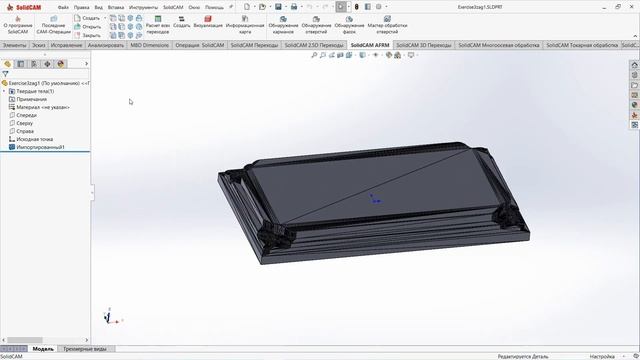Click Расчет всех переходов icon
The image size is (640, 360).
tap(158, 25)
